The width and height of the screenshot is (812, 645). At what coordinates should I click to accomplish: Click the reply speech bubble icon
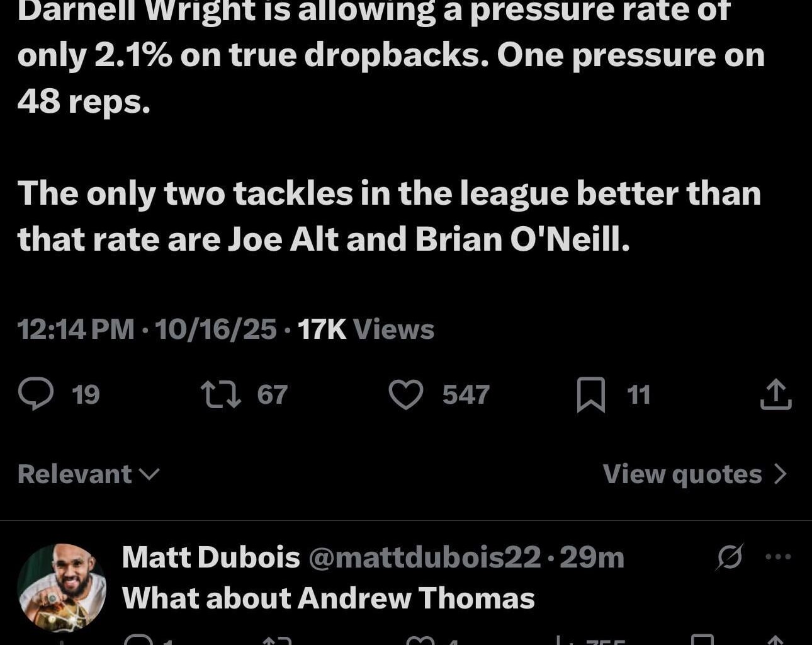35,394
